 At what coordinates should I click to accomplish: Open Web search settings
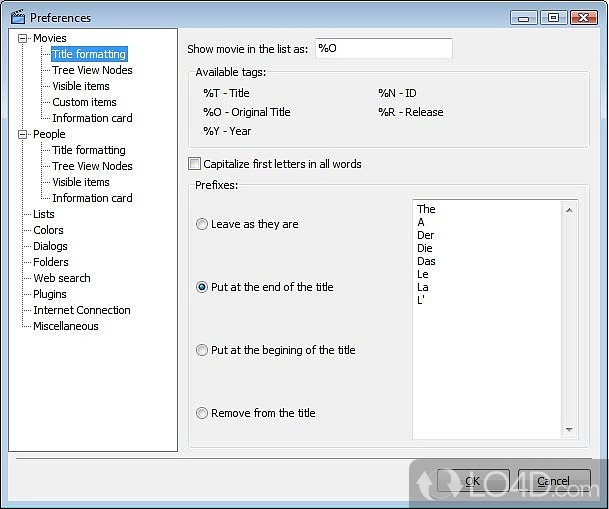[61, 278]
